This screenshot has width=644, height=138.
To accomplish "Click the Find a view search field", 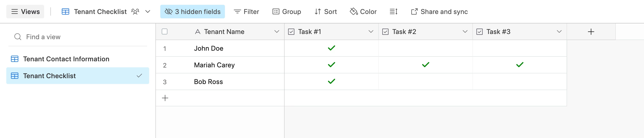I will click(x=77, y=37).
